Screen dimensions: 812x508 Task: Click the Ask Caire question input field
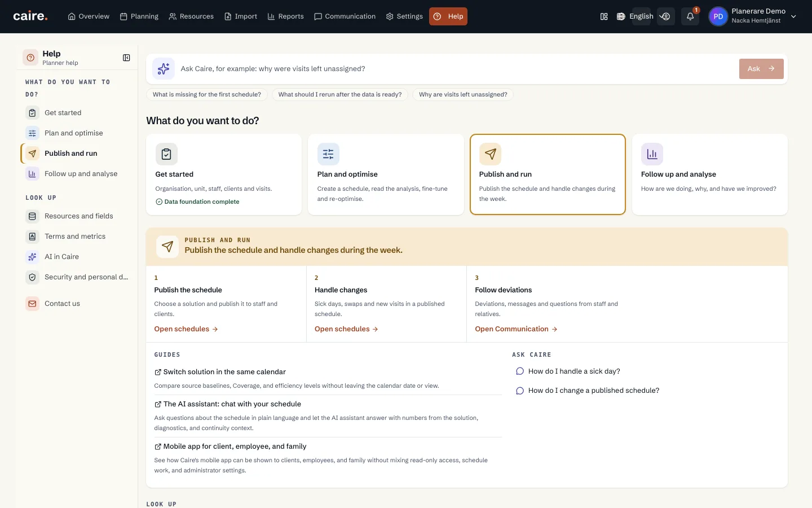pos(457,69)
